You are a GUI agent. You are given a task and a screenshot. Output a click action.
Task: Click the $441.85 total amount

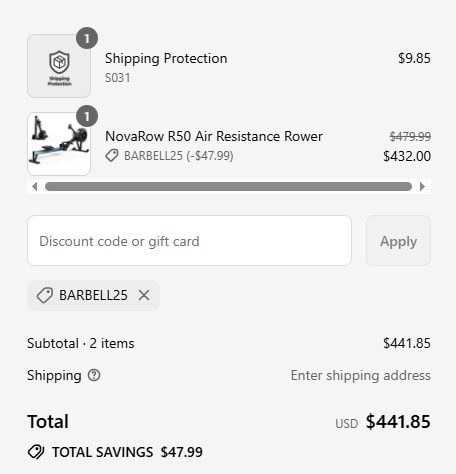[x=398, y=422]
